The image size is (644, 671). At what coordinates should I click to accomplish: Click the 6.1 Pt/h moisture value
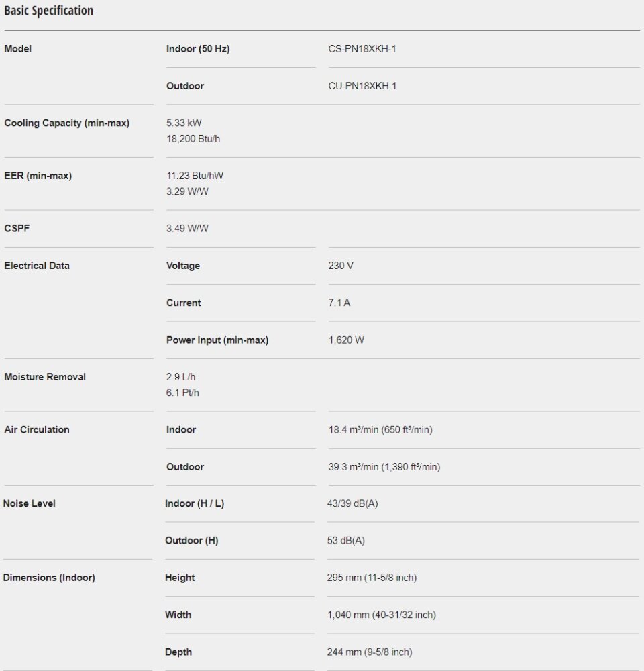[x=182, y=393]
